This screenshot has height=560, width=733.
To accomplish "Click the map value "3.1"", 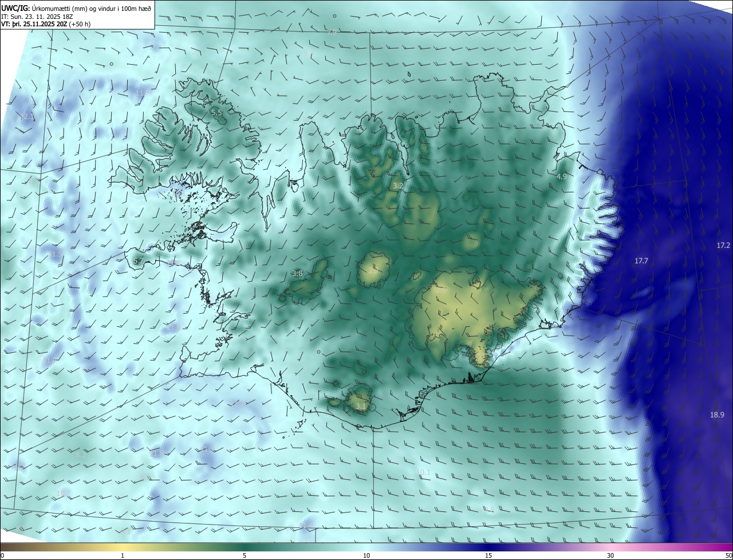I will tap(360, 406).
